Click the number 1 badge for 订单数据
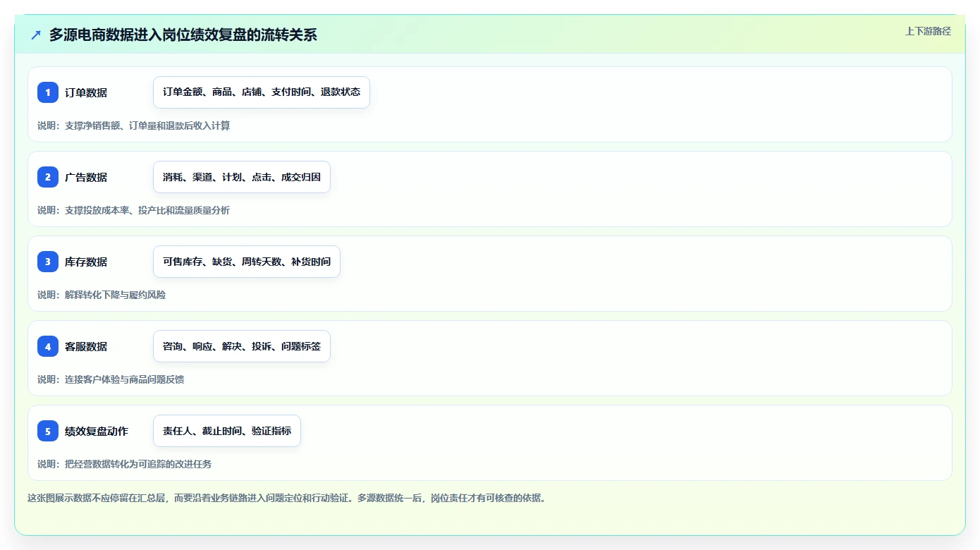This screenshot has width=980, height=550. (48, 92)
